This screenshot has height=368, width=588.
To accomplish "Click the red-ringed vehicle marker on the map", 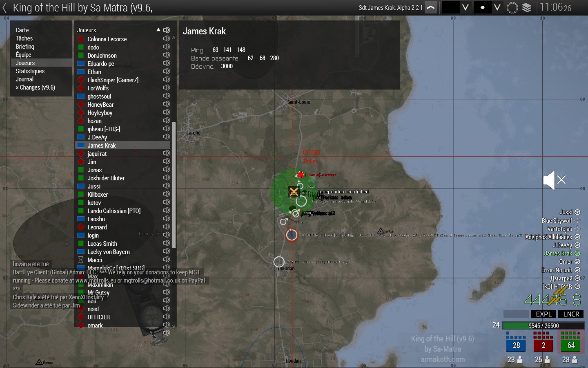I will coord(292,235).
